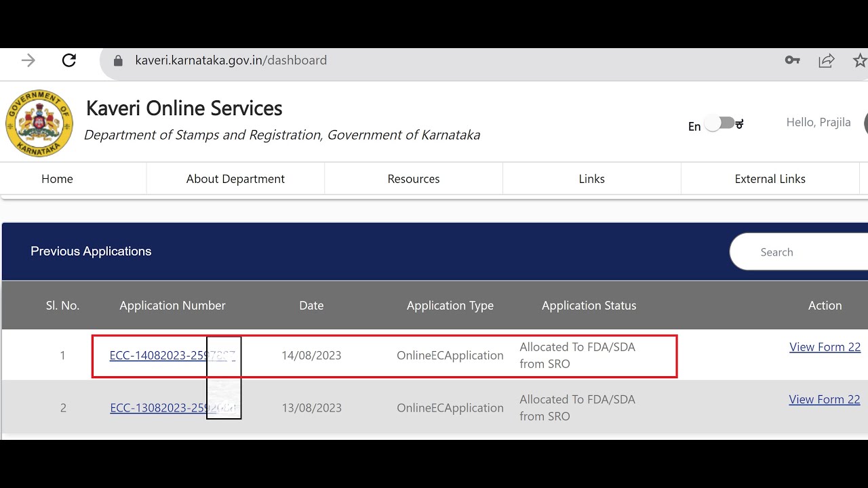Open the Links menu
The width and height of the screenshot is (868, 488).
coord(592,179)
